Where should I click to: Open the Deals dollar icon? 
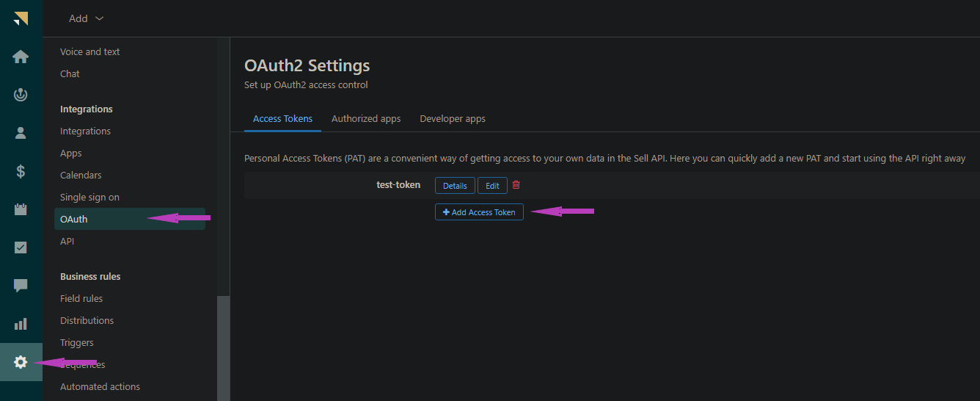[21, 171]
